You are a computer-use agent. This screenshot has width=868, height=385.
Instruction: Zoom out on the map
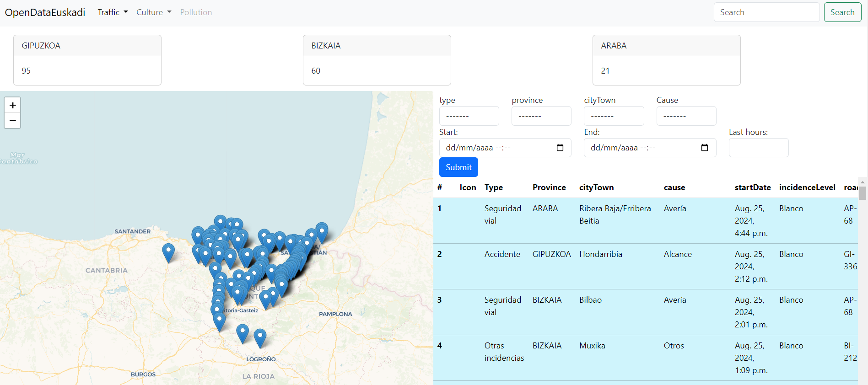tap(13, 121)
